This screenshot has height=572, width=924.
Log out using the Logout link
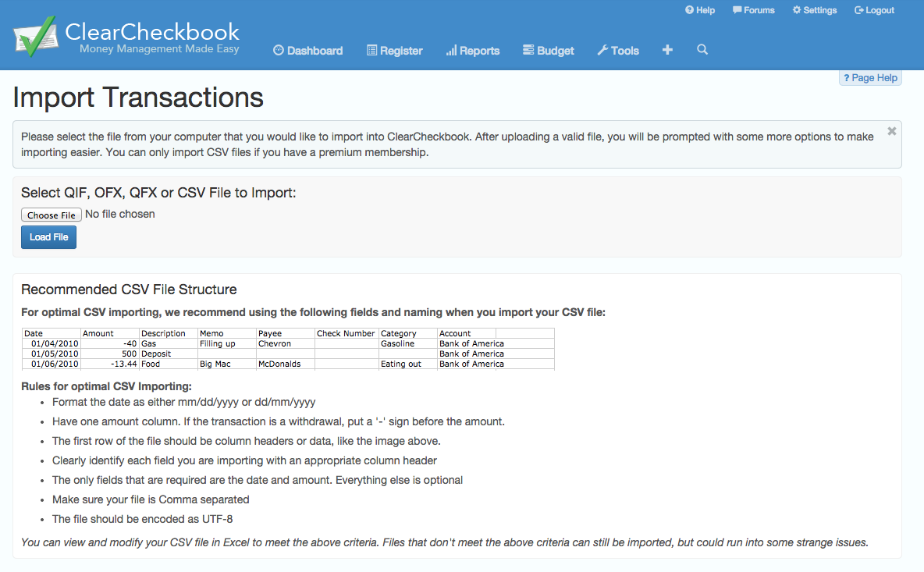(874, 10)
